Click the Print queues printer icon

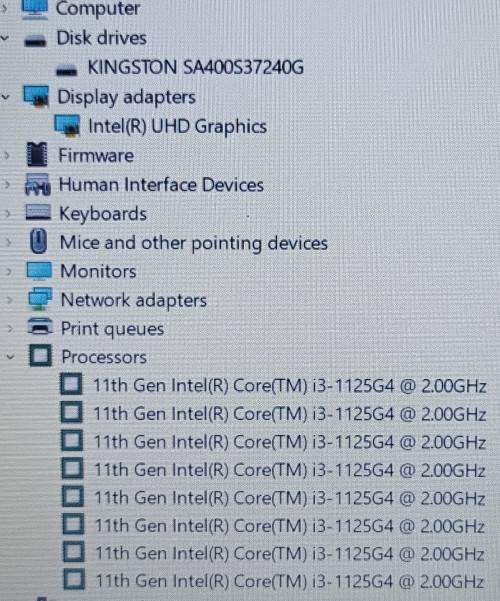pyautogui.click(x=40, y=327)
